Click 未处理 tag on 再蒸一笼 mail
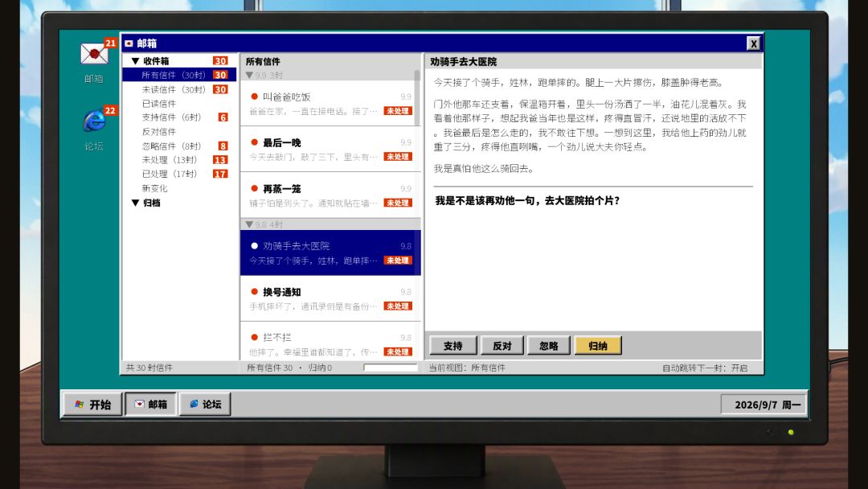The height and width of the screenshot is (489, 868). coord(398,203)
